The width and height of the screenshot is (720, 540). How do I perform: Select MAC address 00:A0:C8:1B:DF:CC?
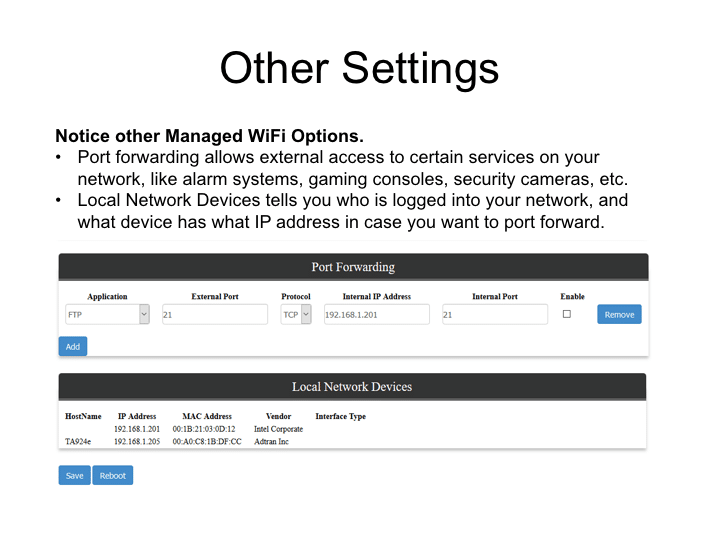(207, 441)
